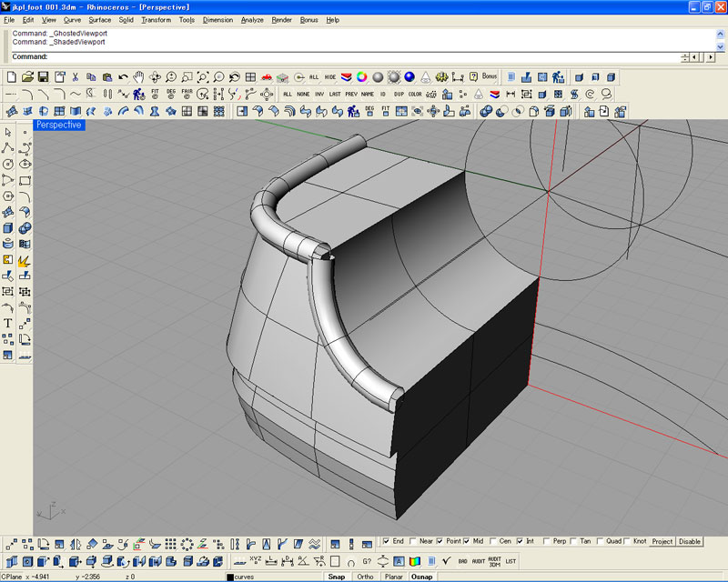Click the Undo arrow icon
728x582 pixels.
123,77
